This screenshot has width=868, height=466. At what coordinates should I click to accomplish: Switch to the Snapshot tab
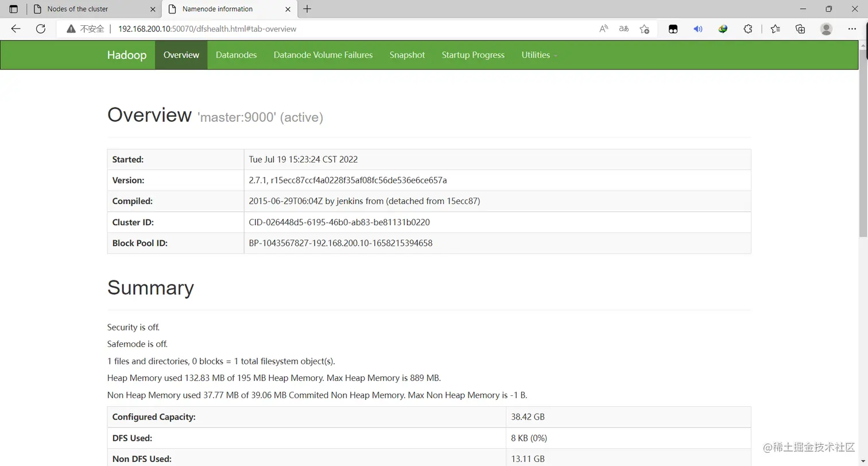click(x=407, y=55)
